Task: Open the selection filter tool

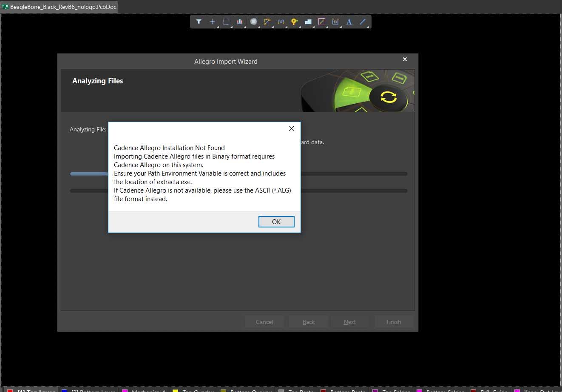Action: point(199,22)
